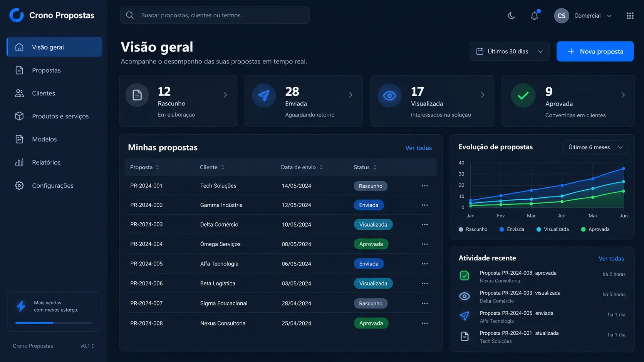The height and width of the screenshot is (362, 644).
Task: Open the more options for PR-2024-007
Action: (424, 304)
